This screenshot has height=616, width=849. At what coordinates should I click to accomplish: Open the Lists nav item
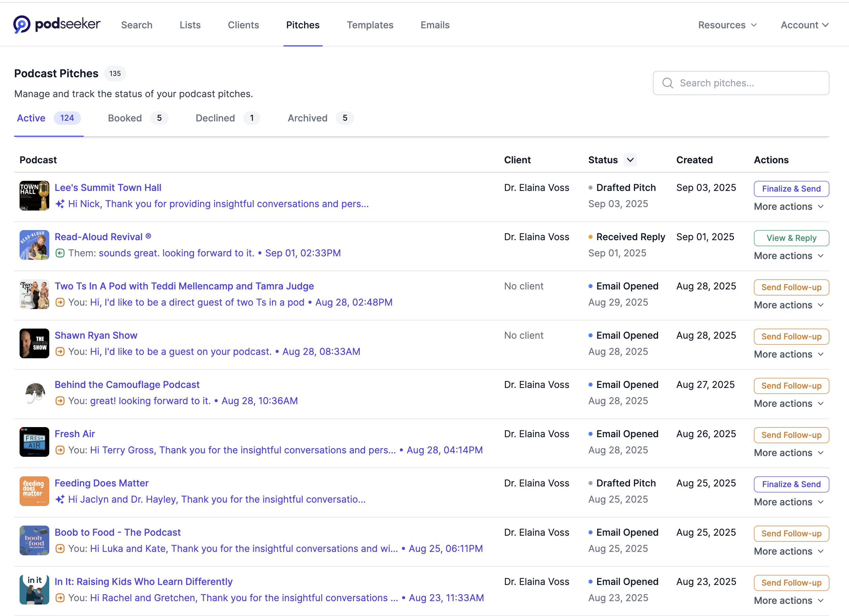pos(190,25)
